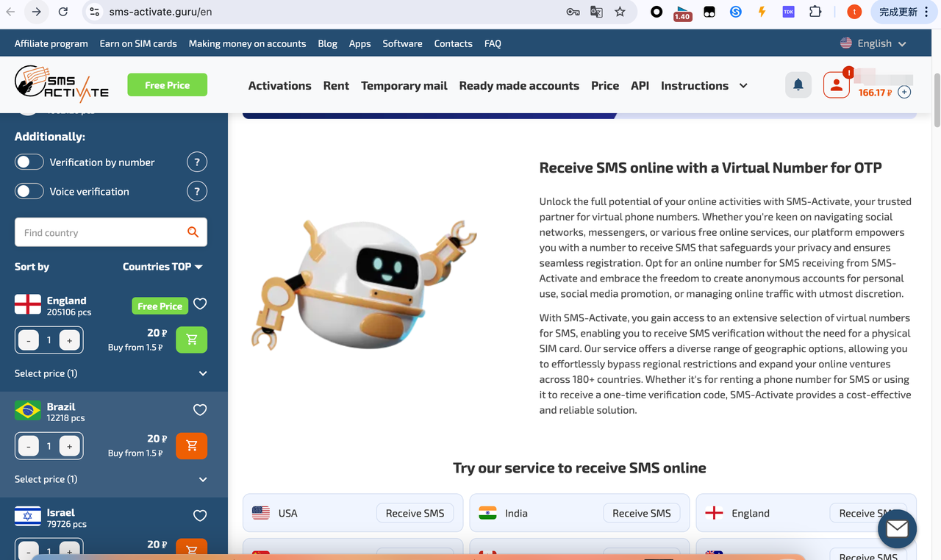Reload the page
This screenshot has height=560, width=941.
pos(63,12)
